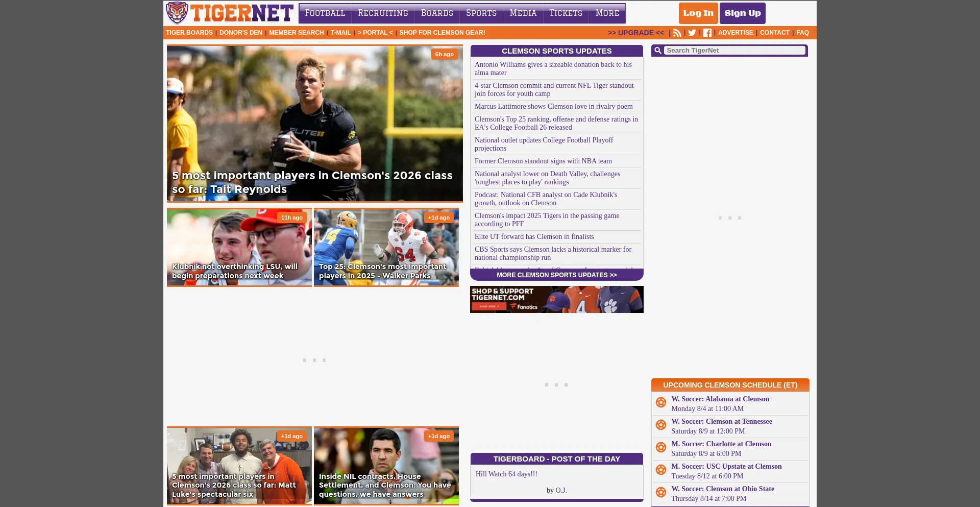Screen dimensions: 980x507
Task: Read Antonio Williams donation article
Action: [553, 68]
